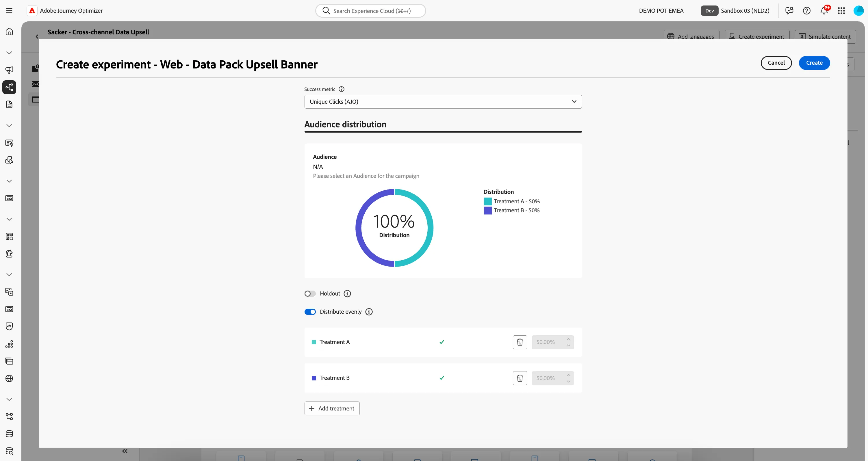
Task: Open the Success metric dropdown
Action: pyautogui.click(x=443, y=102)
